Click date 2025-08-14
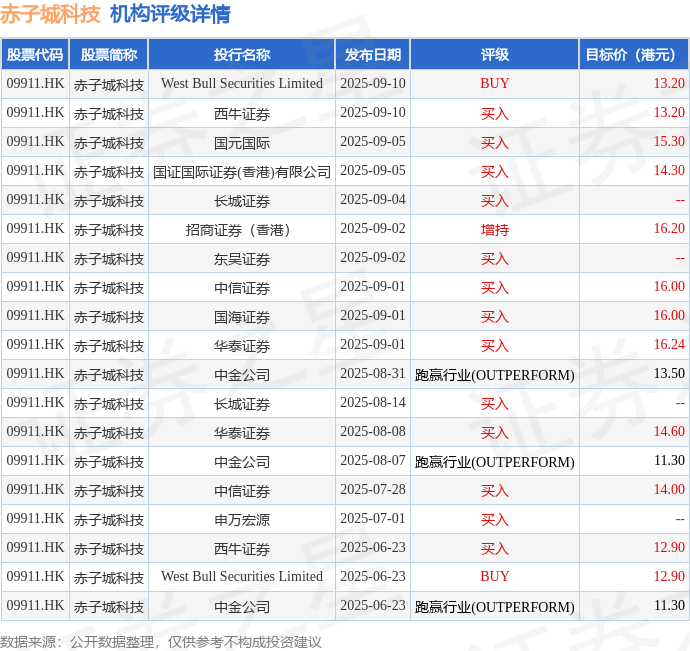 click(373, 402)
